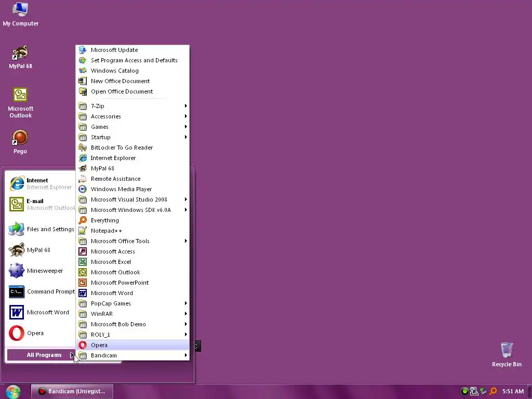Launch Pego desktop shortcut

click(x=20, y=142)
